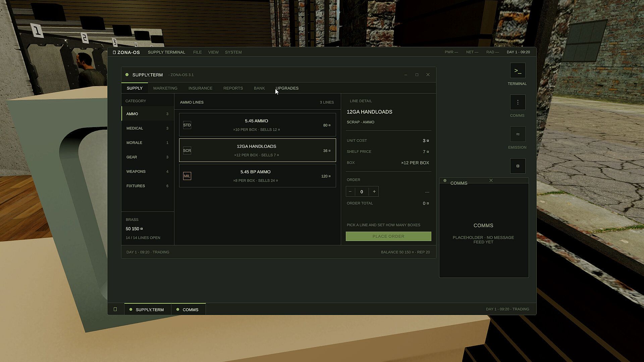Click the NET status indicator
This screenshot has height=362, width=644.
pyautogui.click(x=472, y=52)
